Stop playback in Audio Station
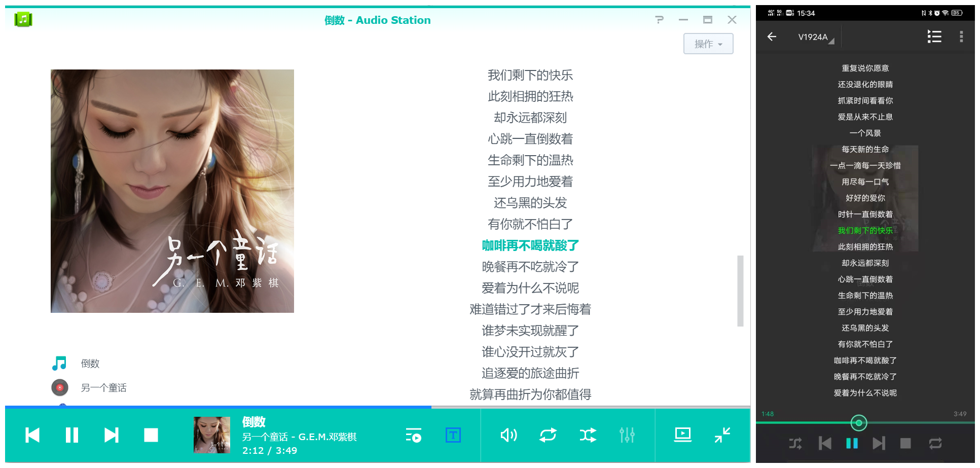Image resolution: width=980 pixels, height=468 pixels. (151, 435)
